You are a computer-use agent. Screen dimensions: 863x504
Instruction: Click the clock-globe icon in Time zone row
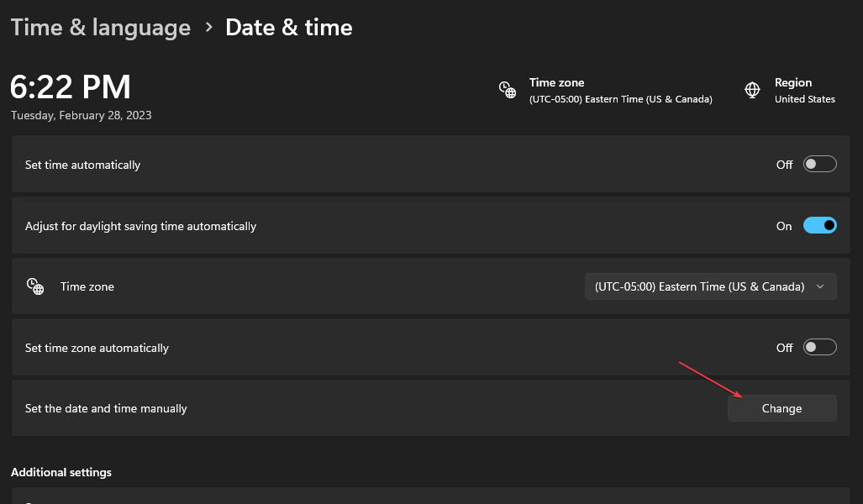click(x=35, y=286)
